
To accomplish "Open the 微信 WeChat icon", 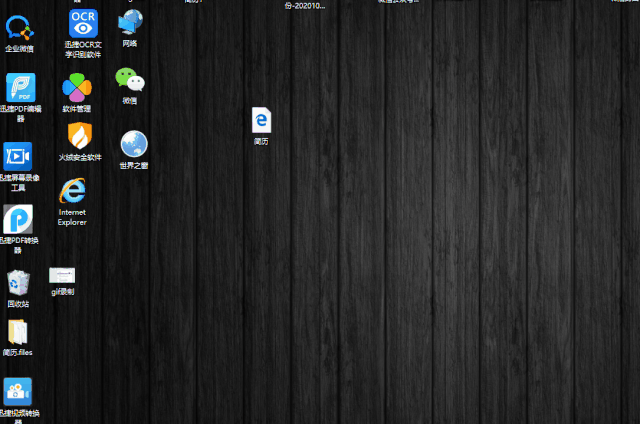I will pyautogui.click(x=130, y=79).
